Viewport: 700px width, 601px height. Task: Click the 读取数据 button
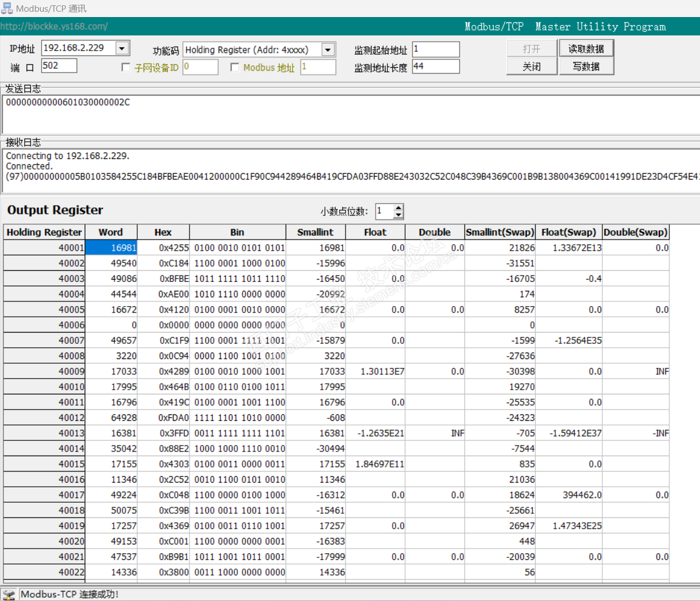586,49
